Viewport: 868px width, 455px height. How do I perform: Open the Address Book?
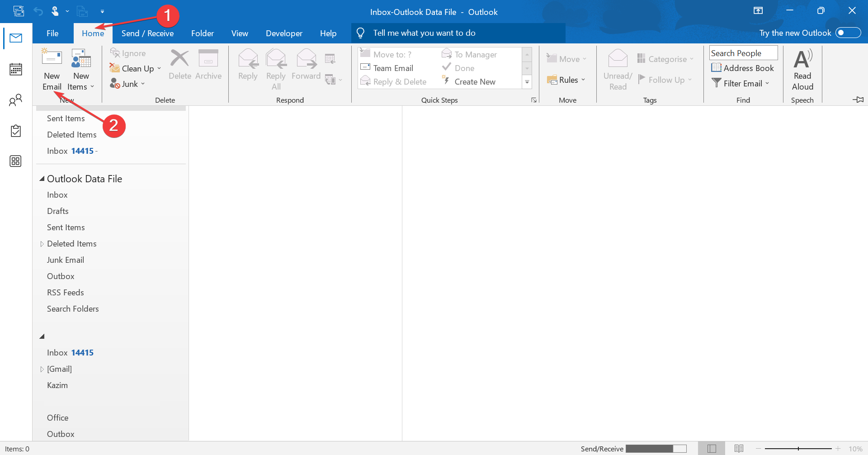click(742, 68)
